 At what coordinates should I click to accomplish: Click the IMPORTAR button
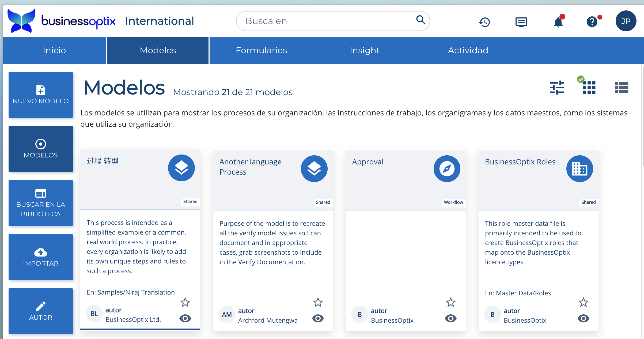(x=41, y=257)
